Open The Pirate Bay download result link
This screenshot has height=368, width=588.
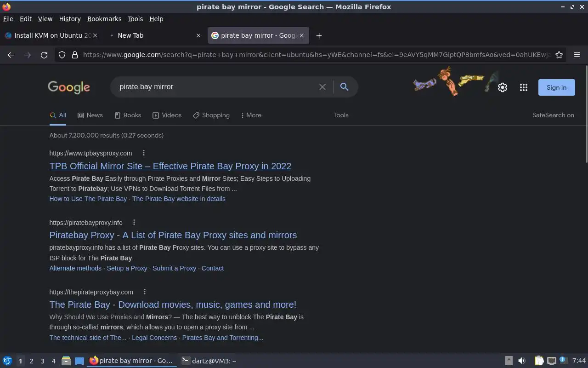coord(173,305)
